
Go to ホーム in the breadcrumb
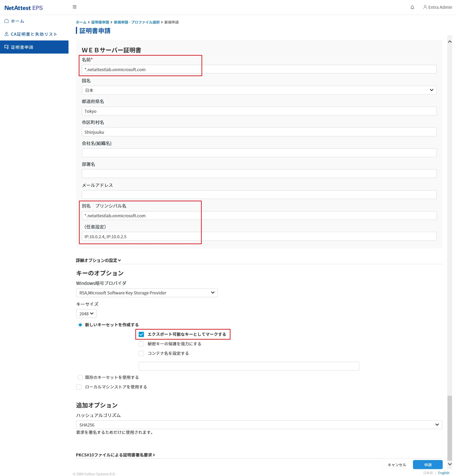pos(81,22)
